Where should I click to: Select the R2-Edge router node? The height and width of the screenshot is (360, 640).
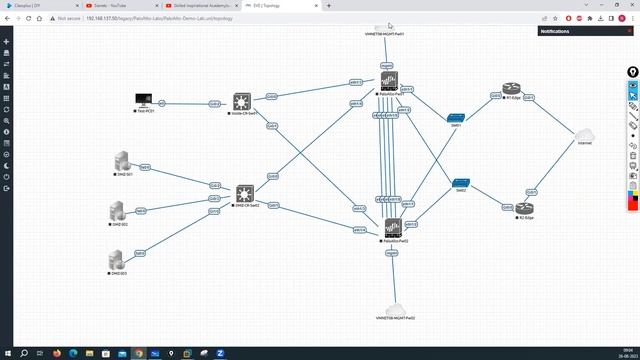[524, 209]
